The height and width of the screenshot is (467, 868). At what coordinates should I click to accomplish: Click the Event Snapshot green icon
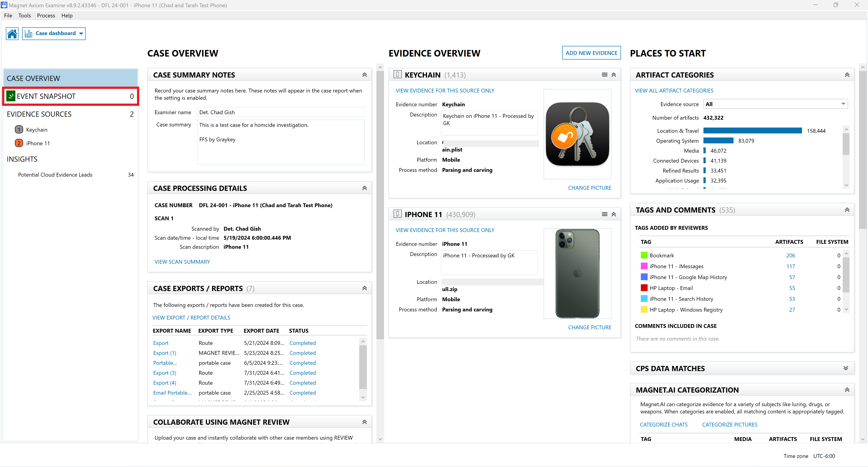11,96
